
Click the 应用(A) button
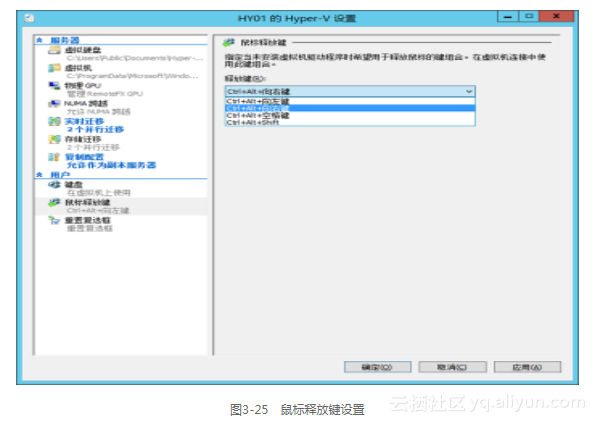(527, 367)
